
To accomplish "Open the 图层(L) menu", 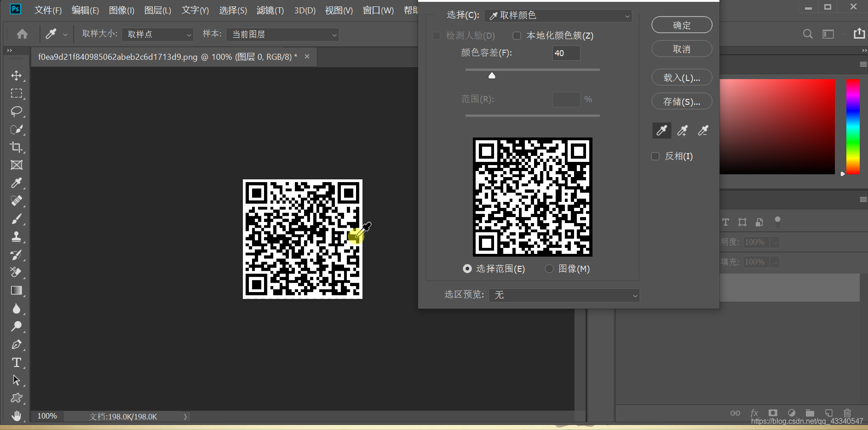I will click(157, 10).
